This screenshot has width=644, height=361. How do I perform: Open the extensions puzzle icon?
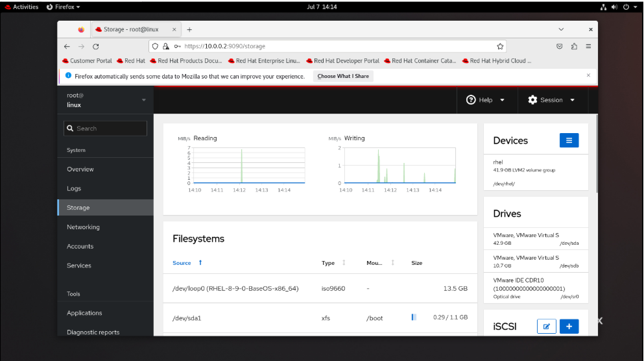[x=574, y=47]
